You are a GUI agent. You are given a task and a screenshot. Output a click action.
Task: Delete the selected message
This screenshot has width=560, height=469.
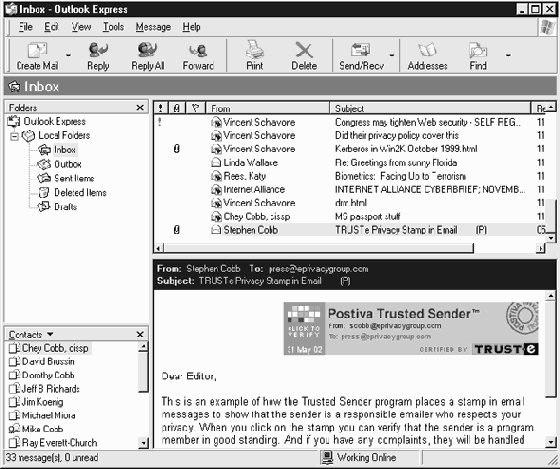(304, 56)
